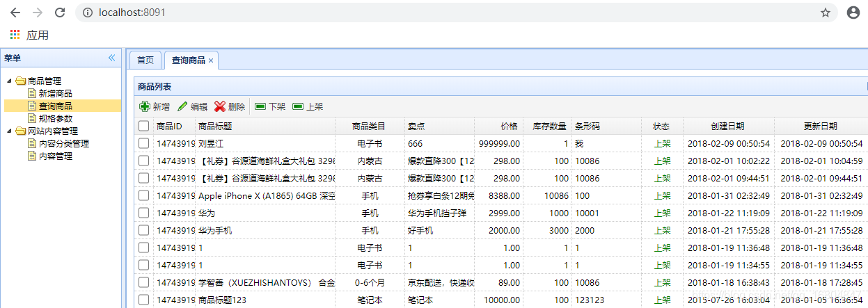The width and height of the screenshot is (868, 308).
Task: Click the barcode cell 123123
Action: 606,300
